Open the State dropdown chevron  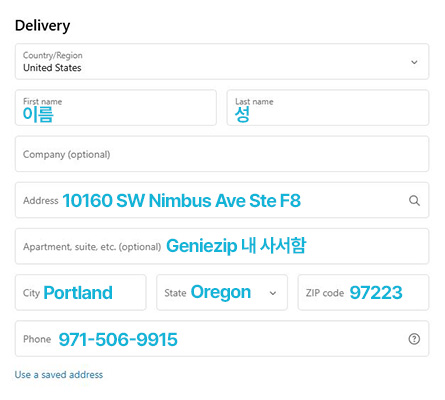[273, 293]
